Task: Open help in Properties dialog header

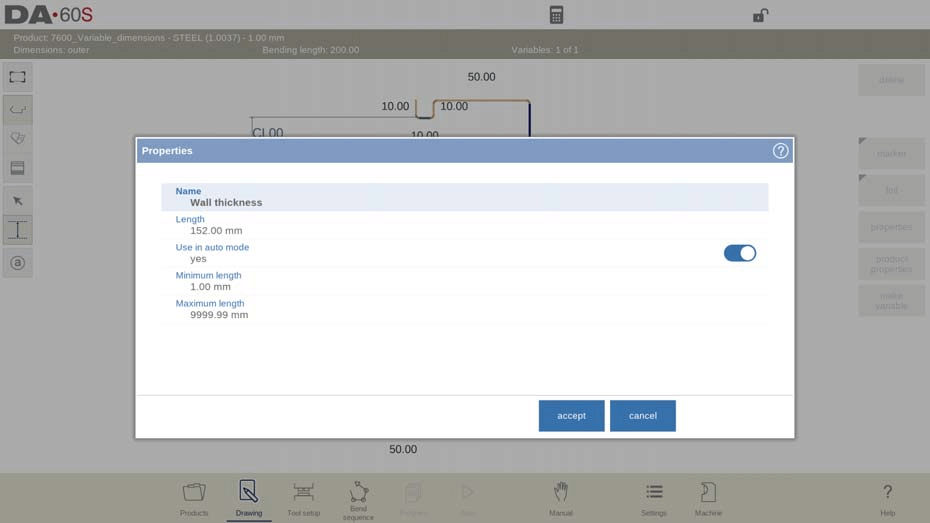Action: (780, 151)
